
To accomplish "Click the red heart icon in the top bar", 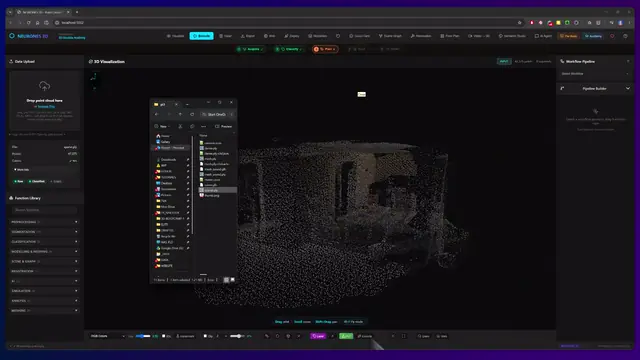I will tap(612, 36).
